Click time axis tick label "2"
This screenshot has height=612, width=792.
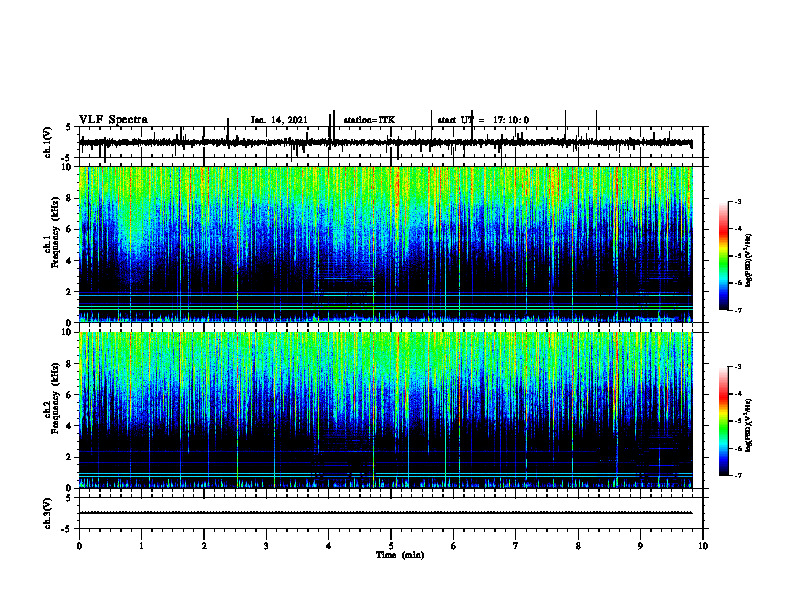[x=204, y=546]
